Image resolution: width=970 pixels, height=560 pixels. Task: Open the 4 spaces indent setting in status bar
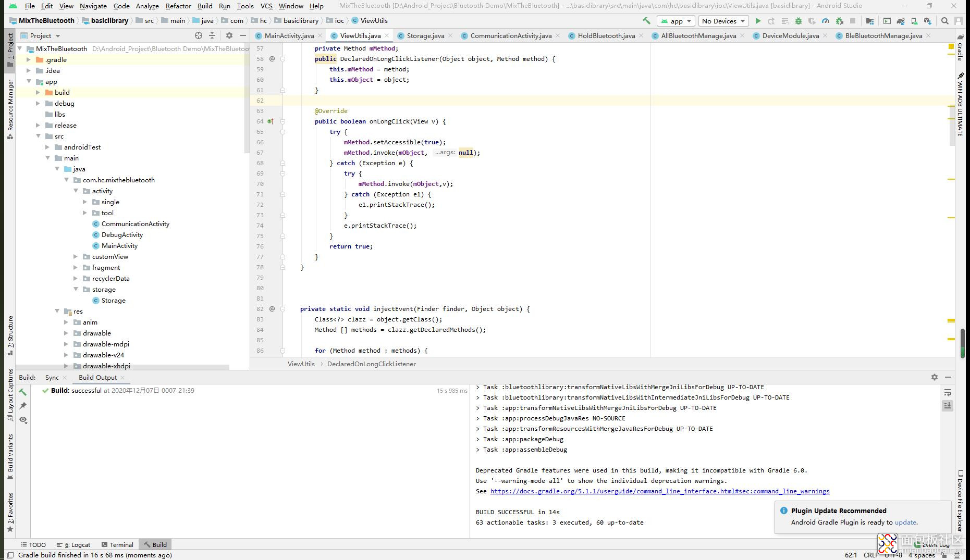pyautogui.click(x=922, y=555)
